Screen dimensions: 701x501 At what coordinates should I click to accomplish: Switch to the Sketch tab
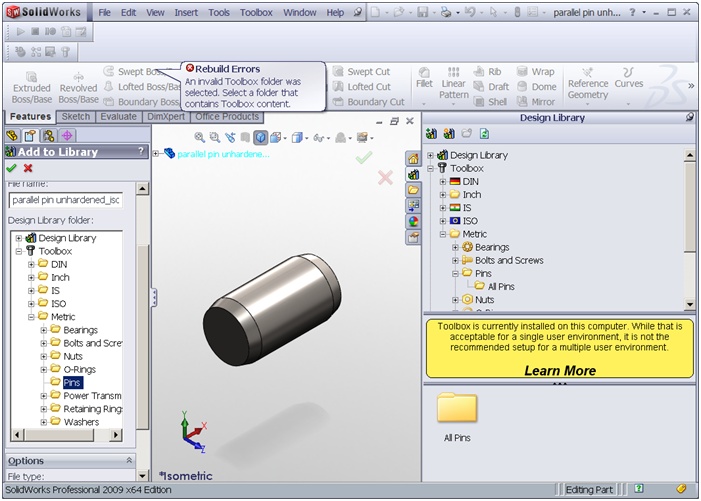click(76, 117)
